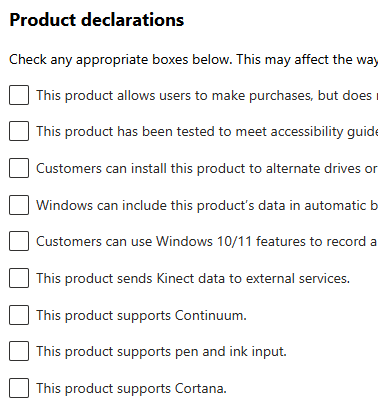The height and width of the screenshot is (417, 378).
Task: Check the accessibility guidelines tested box
Action: pos(19,131)
